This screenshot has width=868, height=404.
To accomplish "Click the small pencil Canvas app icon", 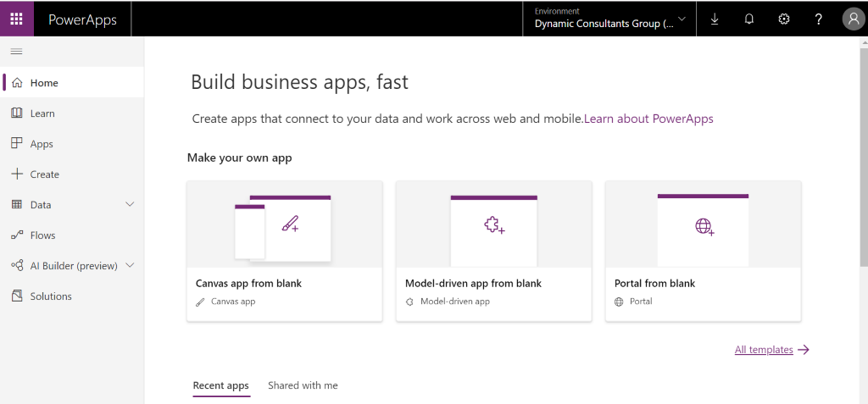I will point(200,302).
